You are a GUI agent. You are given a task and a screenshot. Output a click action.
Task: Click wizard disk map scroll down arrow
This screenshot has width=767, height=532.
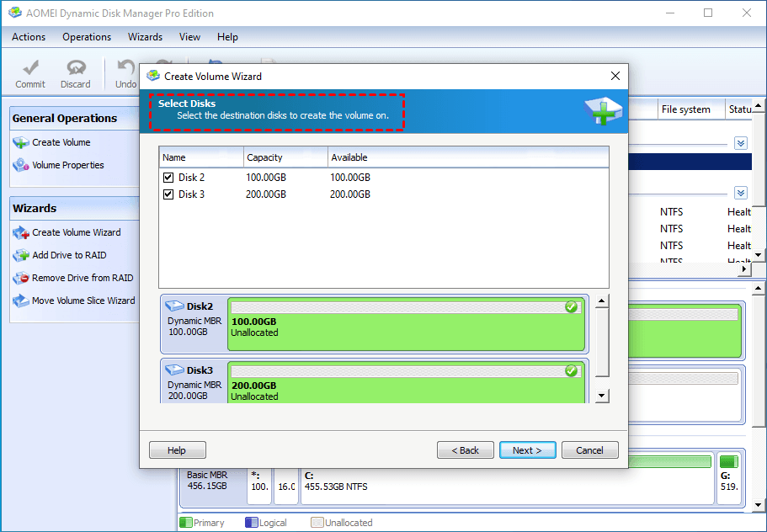pyautogui.click(x=602, y=396)
